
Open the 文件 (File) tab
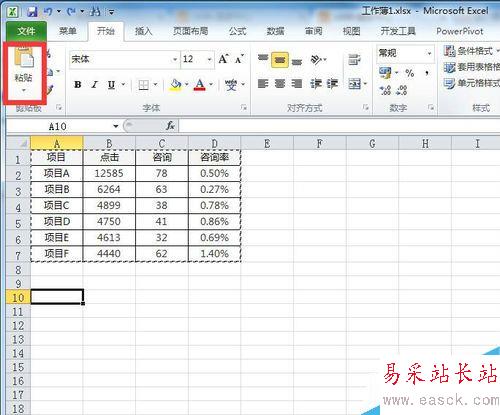tap(26, 31)
